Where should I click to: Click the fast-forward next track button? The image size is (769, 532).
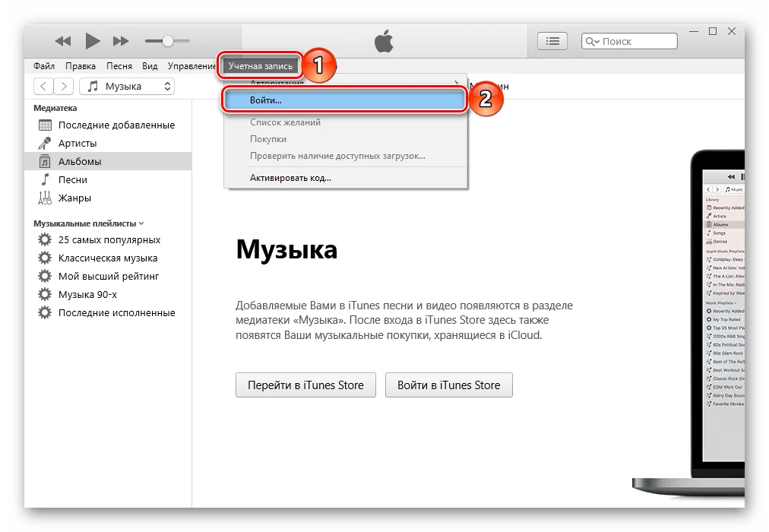click(121, 41)
